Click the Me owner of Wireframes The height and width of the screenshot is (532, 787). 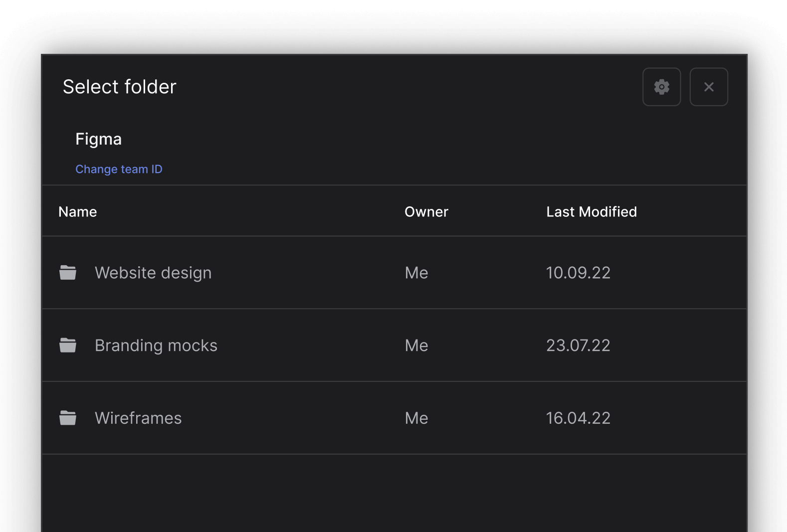[416, 418]
